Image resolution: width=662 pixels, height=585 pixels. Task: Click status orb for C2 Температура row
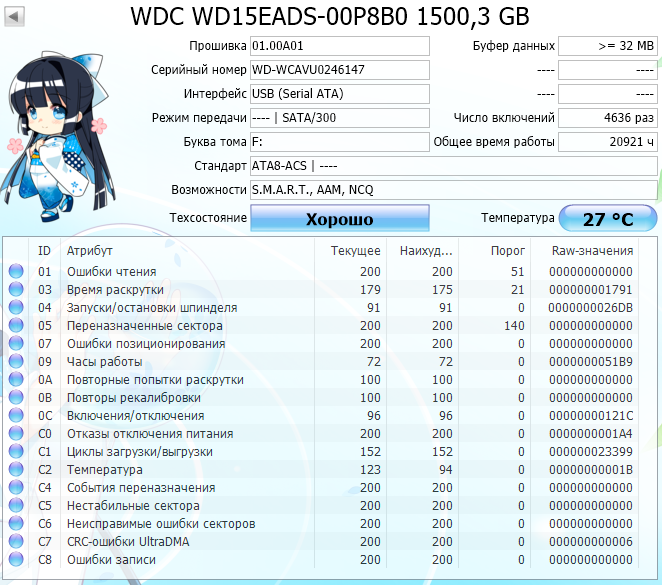[x=16, y=469]
